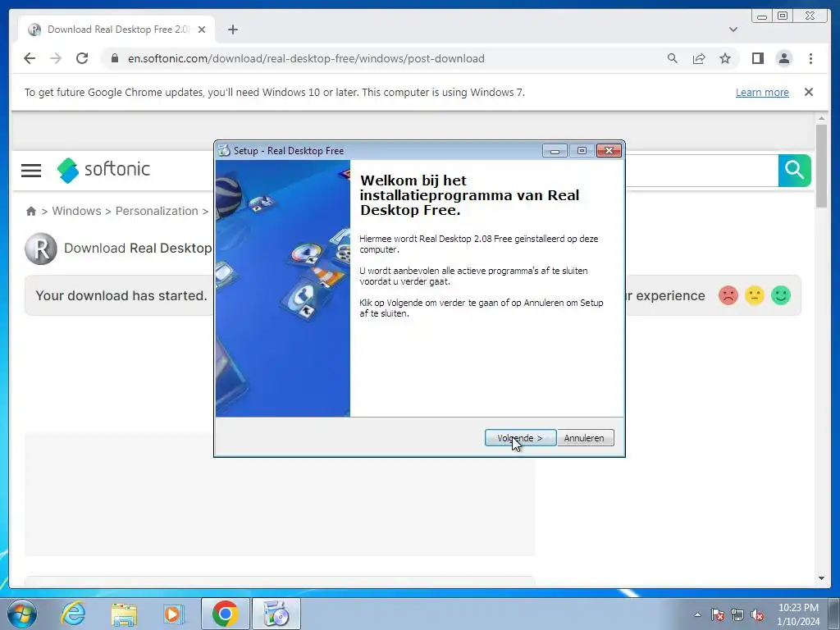
Task: Click the green Softonic search button
Action: 794,171
